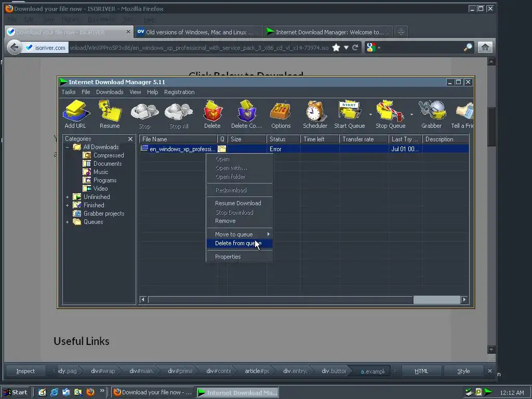Expand the Queues category

67,222
